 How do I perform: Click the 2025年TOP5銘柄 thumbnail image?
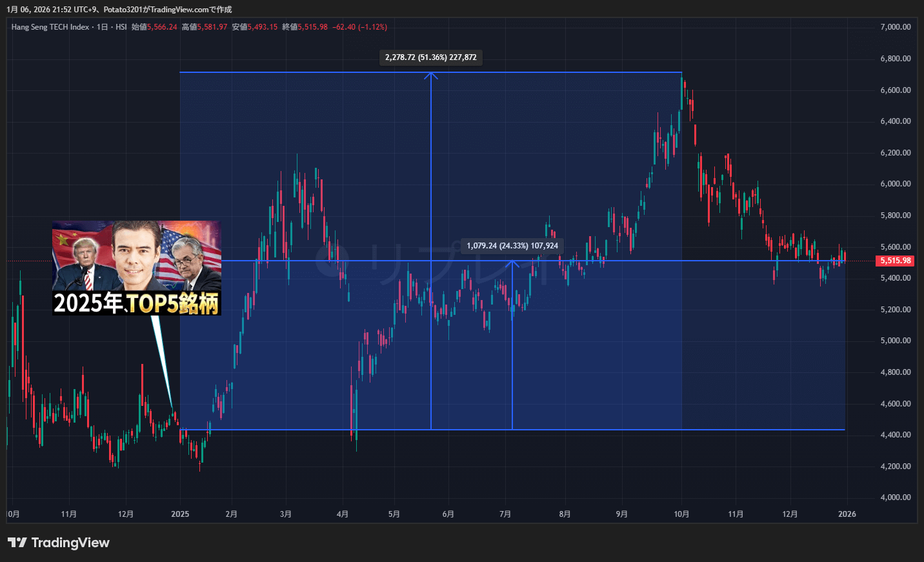pyautogui.click(x=137, y=268)
